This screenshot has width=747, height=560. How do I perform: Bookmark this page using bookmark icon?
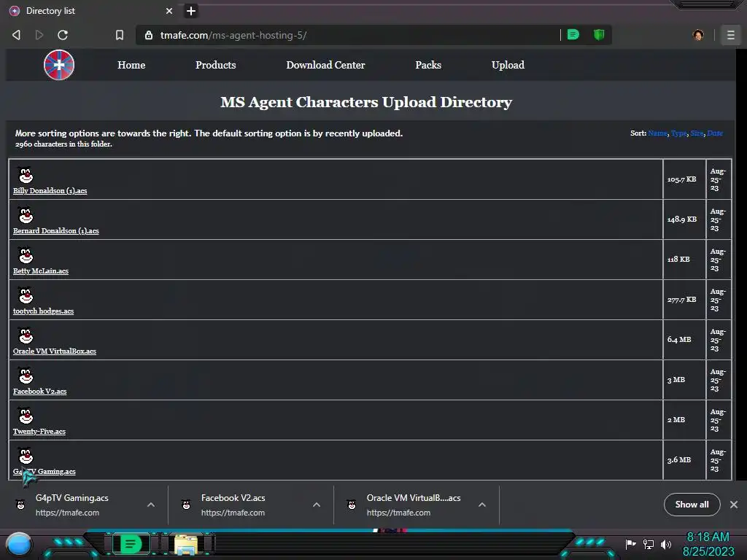[x=120, y=35]
